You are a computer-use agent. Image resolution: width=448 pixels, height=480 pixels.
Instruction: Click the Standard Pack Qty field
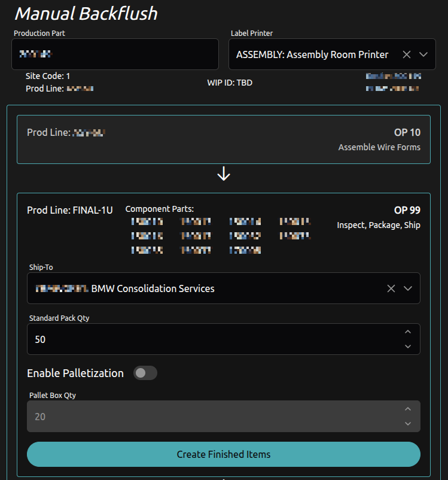tap(224, 339)
